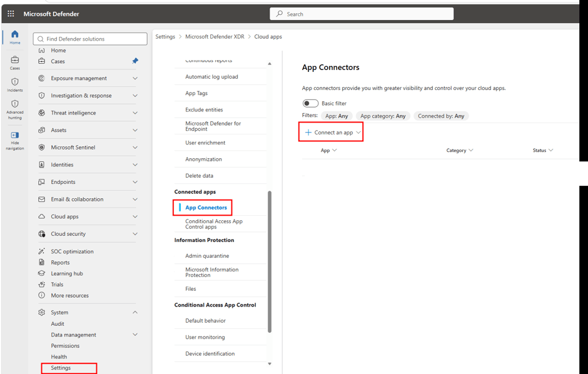The width and height of the screenshot is (588, 374).
Task: Open the App category: Any filter
Action: click(x=383, y=116)
